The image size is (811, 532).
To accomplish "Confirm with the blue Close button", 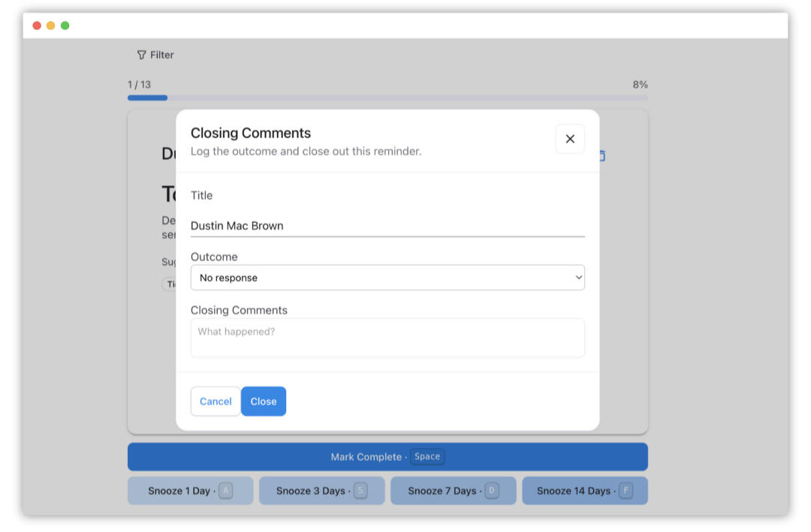I will pos(264,401).
